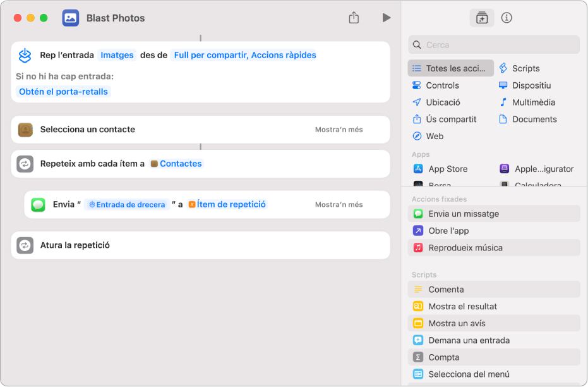
Task: Click the Full per compartir, Accions ràpides link
Action: click(x=245, y=55)
